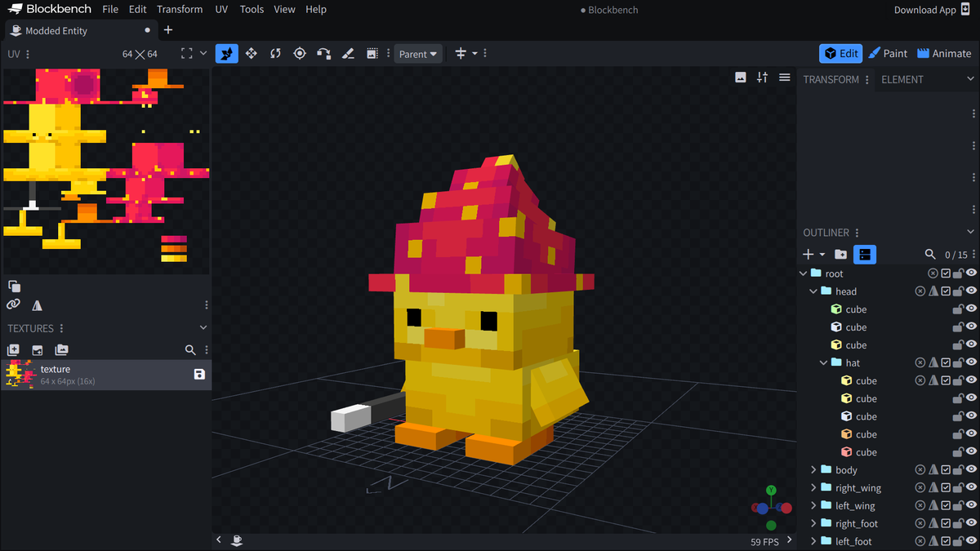Create a new group using the folder icon
Image resolution: width=980 pixels, height=551 pixels.
pos(840,254)
